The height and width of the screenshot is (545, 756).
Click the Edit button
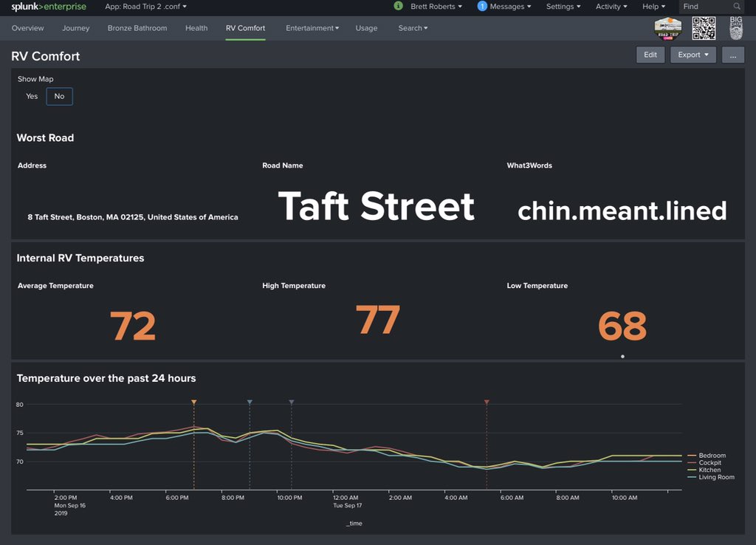pyautogui.click(x=650, y=55)
